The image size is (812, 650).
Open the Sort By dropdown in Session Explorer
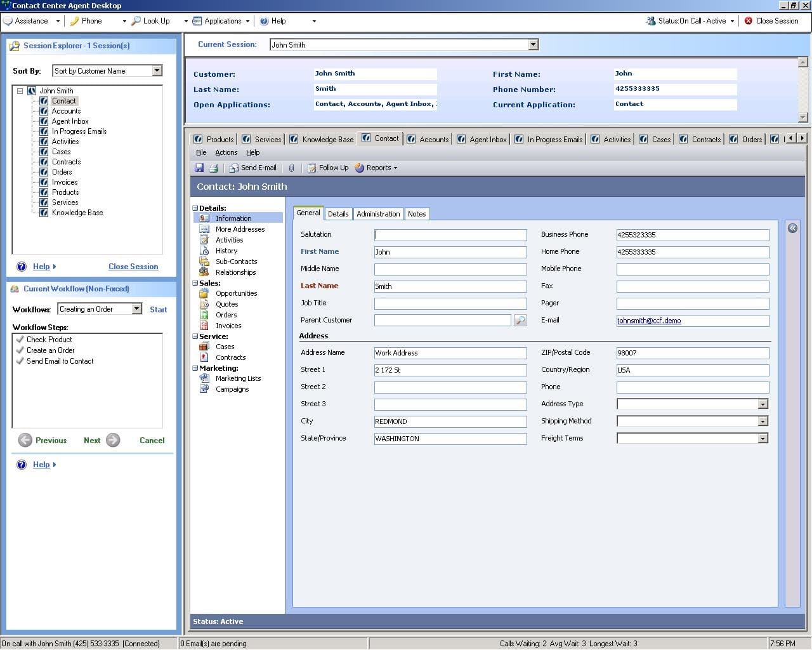click(156, 70)
